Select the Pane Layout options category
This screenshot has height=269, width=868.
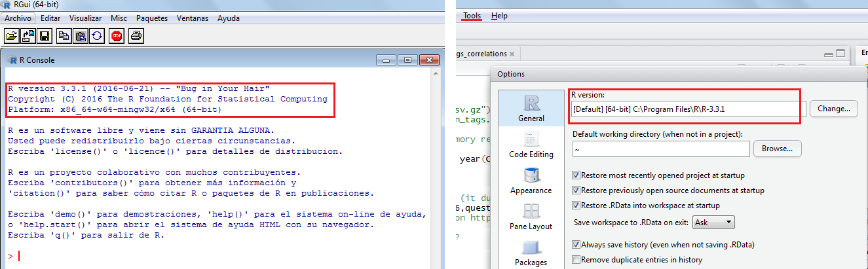(531, 216)
